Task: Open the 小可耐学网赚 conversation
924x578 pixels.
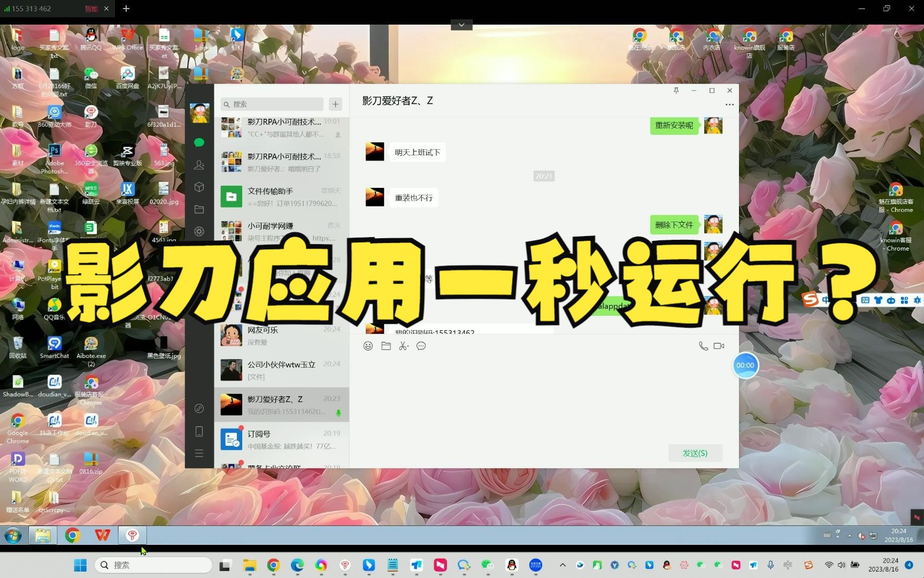Action: tap(282, 231)
